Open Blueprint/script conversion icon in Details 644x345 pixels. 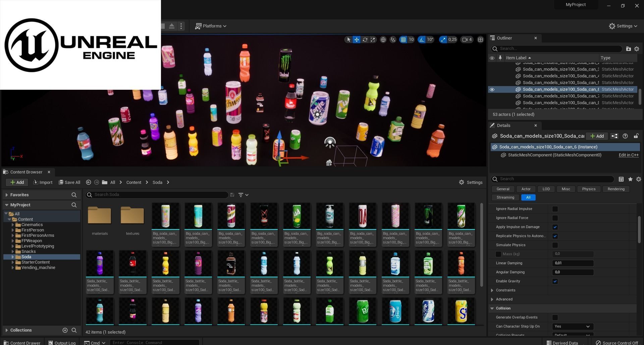click(614, 136)
